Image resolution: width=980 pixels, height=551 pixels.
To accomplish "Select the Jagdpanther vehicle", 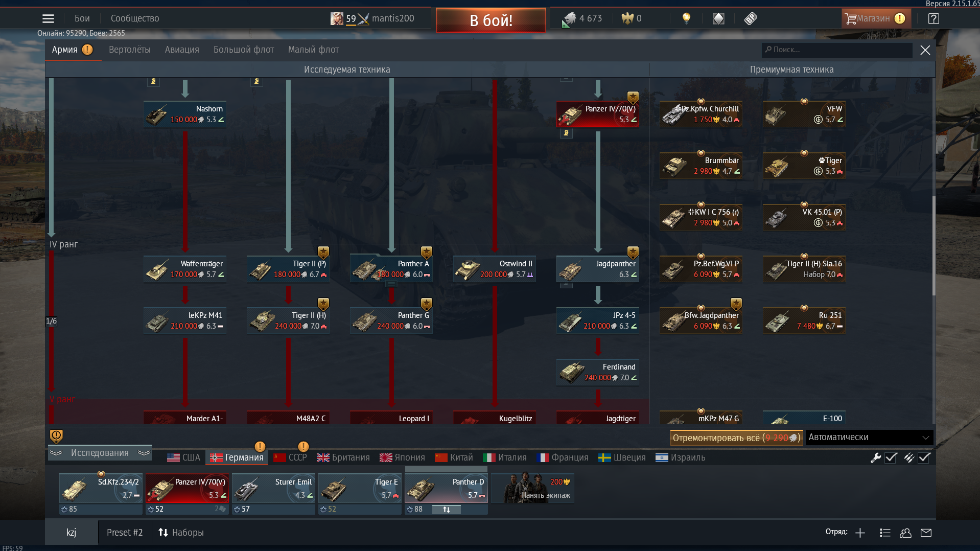I will pos(598,269).
